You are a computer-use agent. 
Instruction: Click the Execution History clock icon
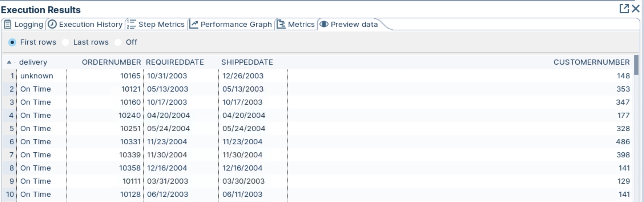(x=52, y=24)
